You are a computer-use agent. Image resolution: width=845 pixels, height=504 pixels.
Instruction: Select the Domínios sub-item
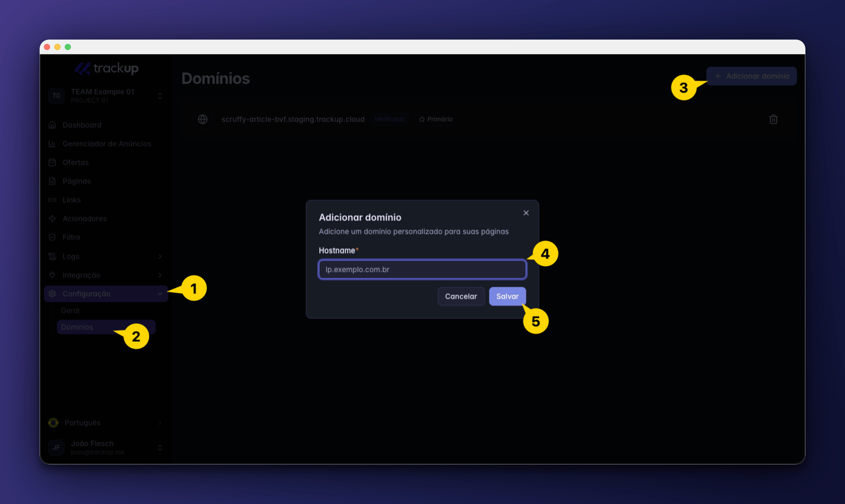coord(106,327)
